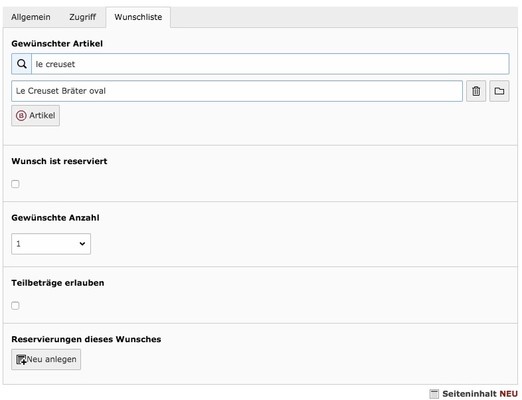Enable the Wunsch ist reserviert checkbox
This screenshot has width=522, height=400.
click(15, 184)
